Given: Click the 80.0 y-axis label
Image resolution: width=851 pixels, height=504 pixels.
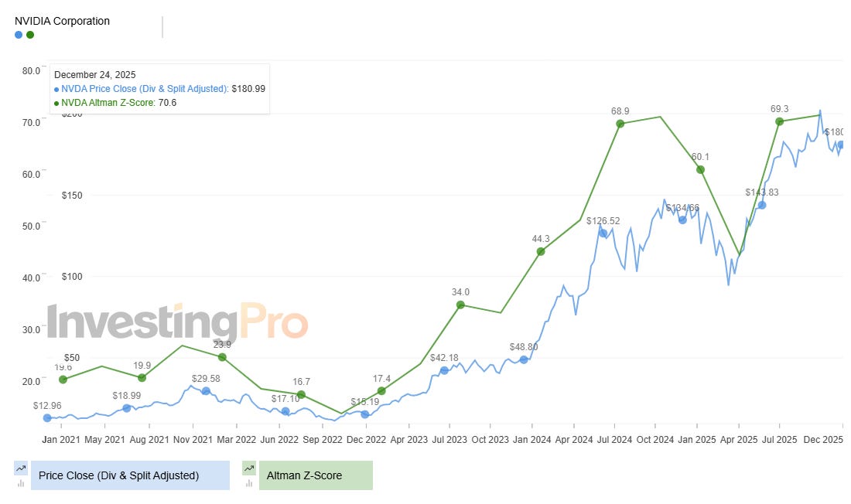Looking at the screenshot, I should coord(32,70).
